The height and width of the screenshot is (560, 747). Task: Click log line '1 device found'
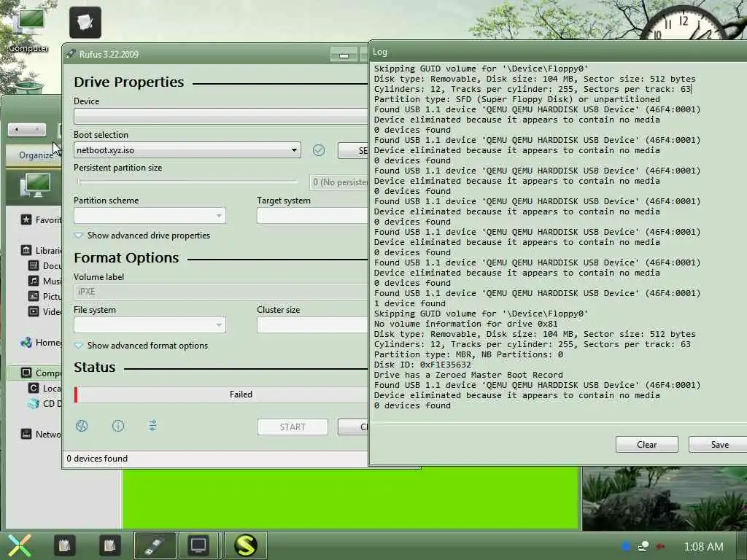pyautogui.click(x=410, y=303)
